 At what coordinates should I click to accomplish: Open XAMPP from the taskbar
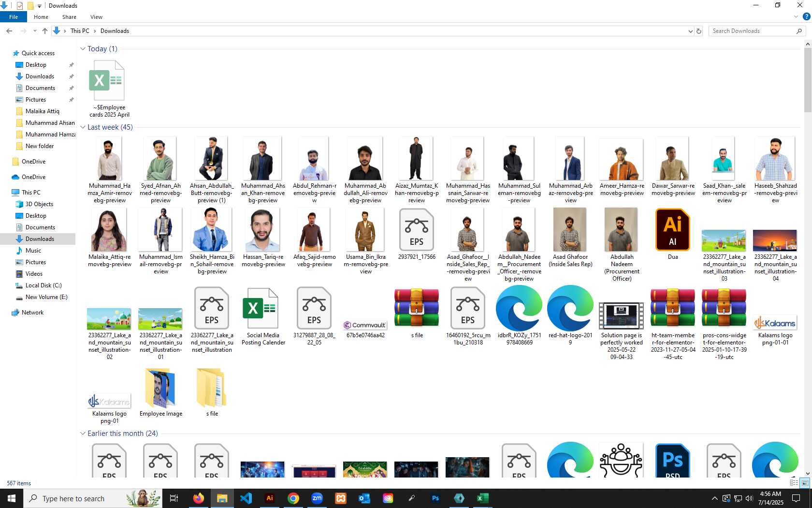(341, 498)
